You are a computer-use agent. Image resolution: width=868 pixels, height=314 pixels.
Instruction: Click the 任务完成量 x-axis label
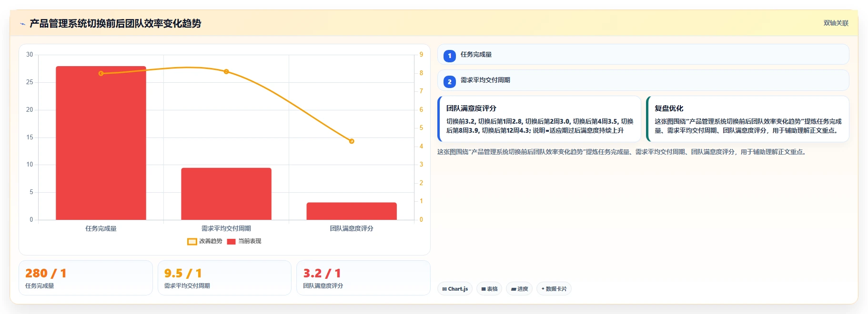click(101, 229)
